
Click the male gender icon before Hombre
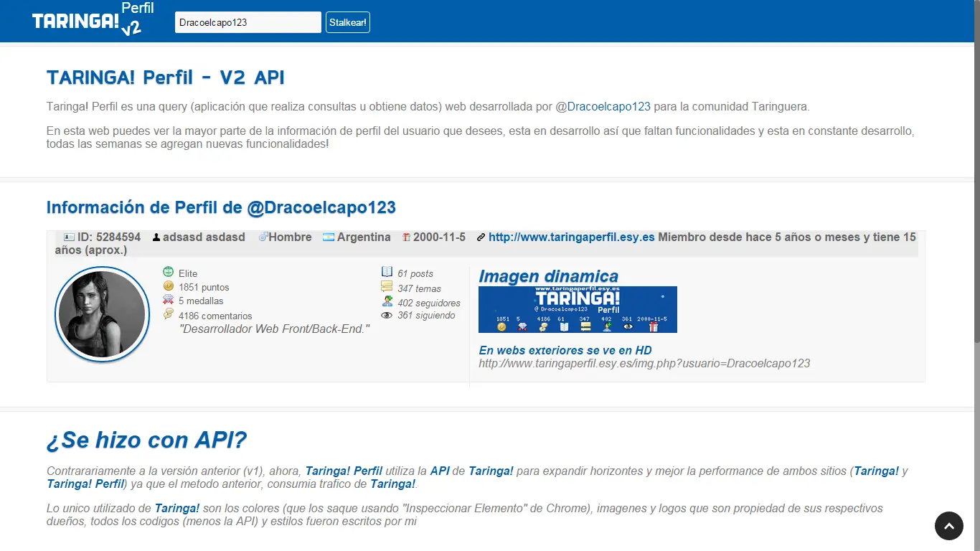(263, 237)
